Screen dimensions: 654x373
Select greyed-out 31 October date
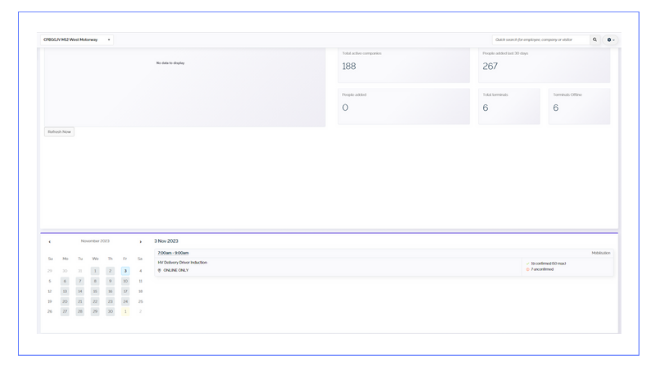click(80, 271)
